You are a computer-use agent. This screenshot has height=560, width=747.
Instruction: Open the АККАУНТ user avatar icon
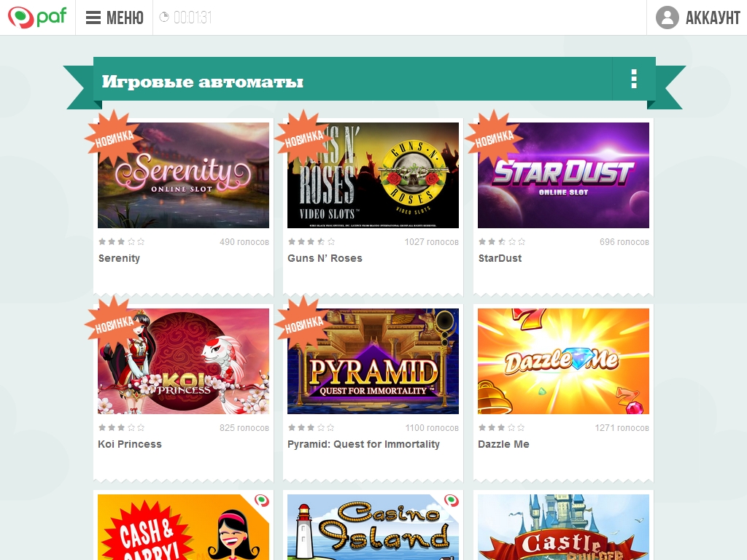tap(667, 17)
